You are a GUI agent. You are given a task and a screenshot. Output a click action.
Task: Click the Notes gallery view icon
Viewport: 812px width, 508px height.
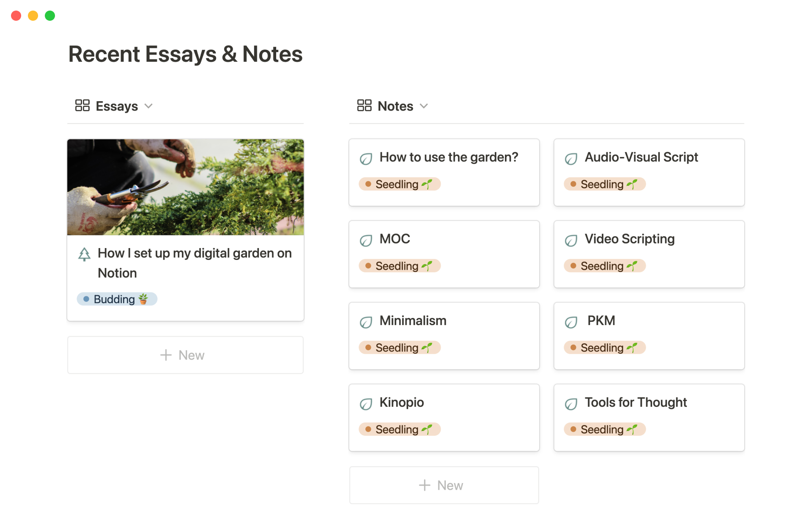364,105
